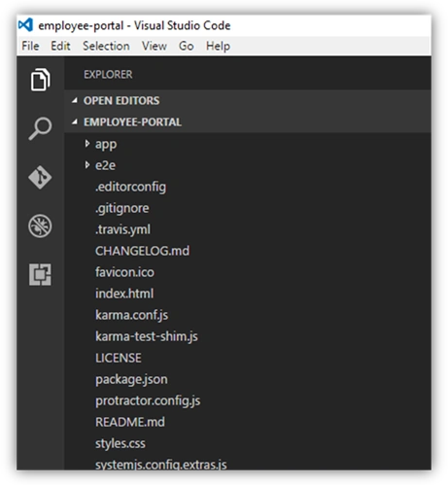Open the File menu

coord(30,46)
